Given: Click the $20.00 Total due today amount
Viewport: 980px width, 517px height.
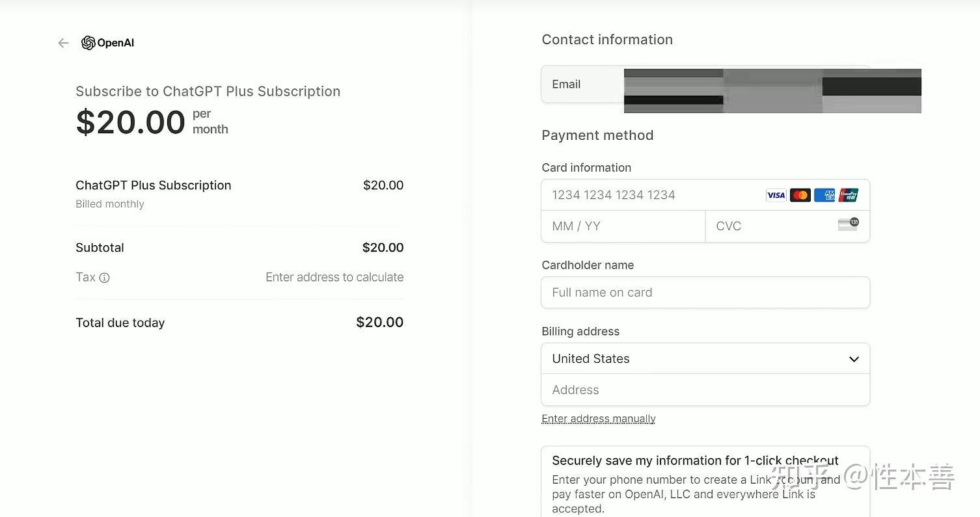Looking at the screenshot, I should [x=380, y=323].
